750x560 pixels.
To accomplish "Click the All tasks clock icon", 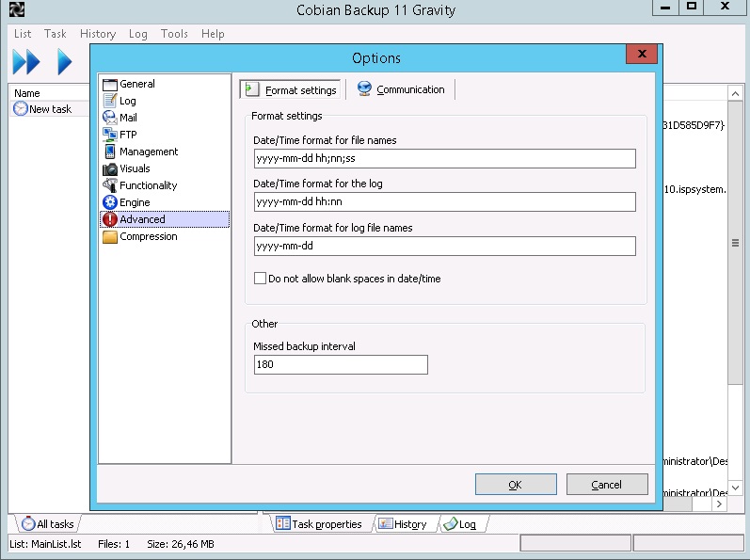I will coord(28,523).
